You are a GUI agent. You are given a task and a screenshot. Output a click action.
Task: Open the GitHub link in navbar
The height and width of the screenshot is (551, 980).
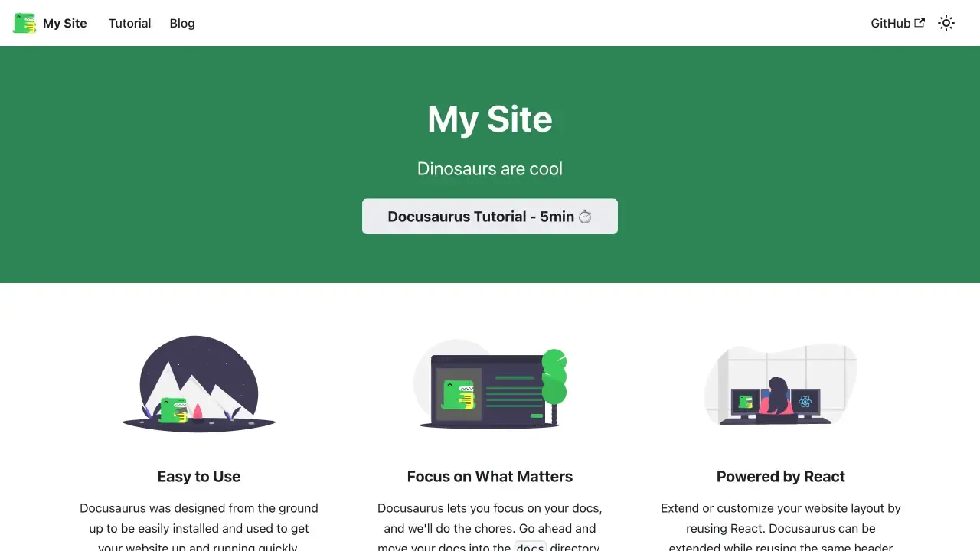898,23
